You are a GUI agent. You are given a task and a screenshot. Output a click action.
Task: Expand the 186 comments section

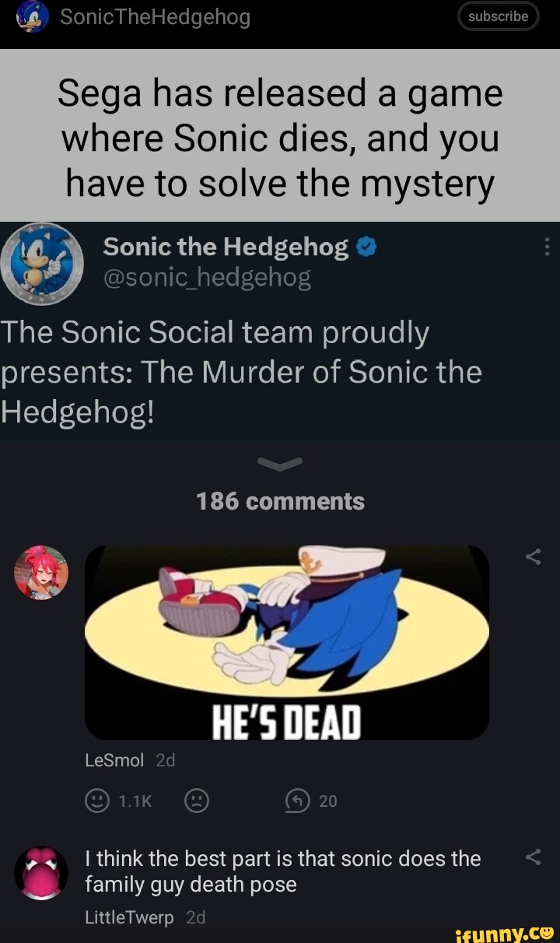point(279,501)
